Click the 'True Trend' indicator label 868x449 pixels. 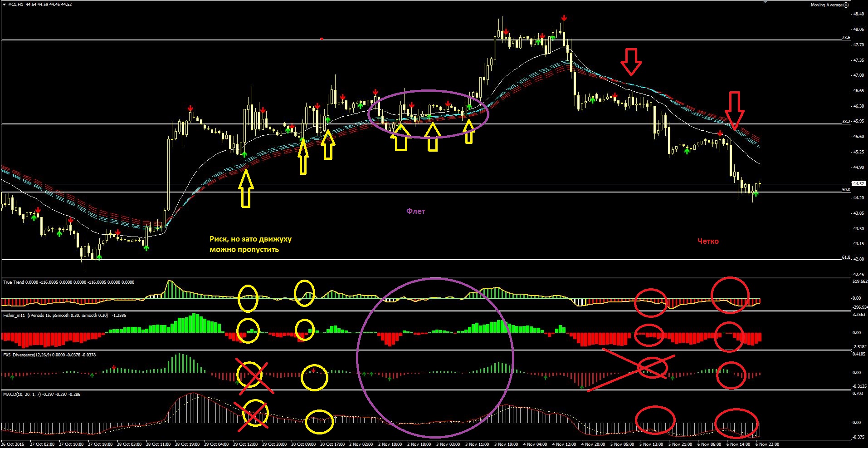pyautogui.click(x=14, y=282)
